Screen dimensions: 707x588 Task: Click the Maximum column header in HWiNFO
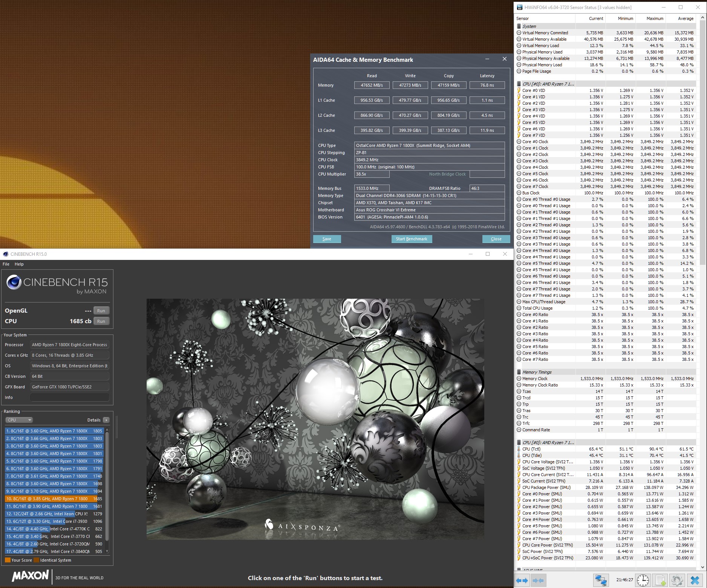coord(651,18)
